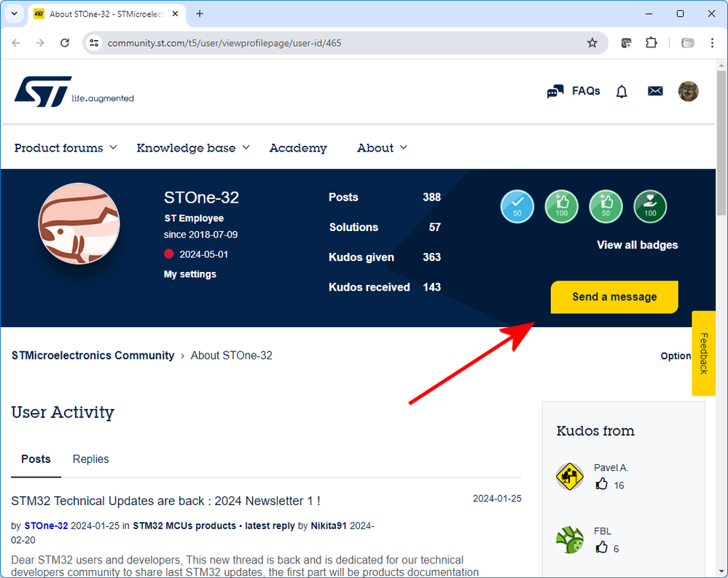Image resolution: width=728 pixels, height=578 pixels.
Task: Click the Kudos received count 143
Action: (x=431, y=287)
